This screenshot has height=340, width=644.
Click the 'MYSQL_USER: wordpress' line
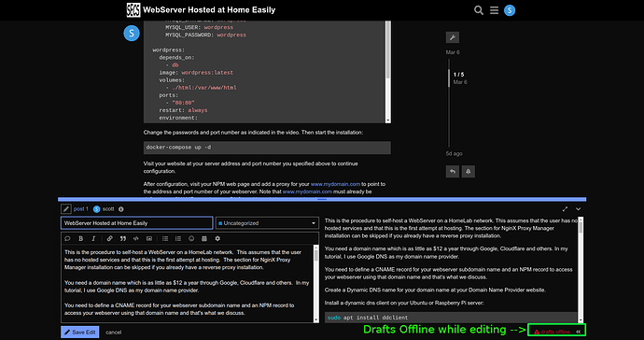(199, 27)
